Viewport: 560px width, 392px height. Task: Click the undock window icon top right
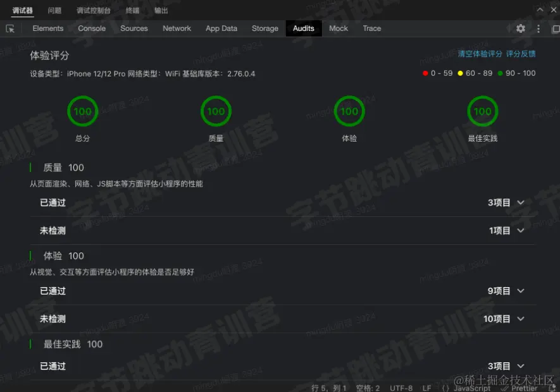click(555, 28)
